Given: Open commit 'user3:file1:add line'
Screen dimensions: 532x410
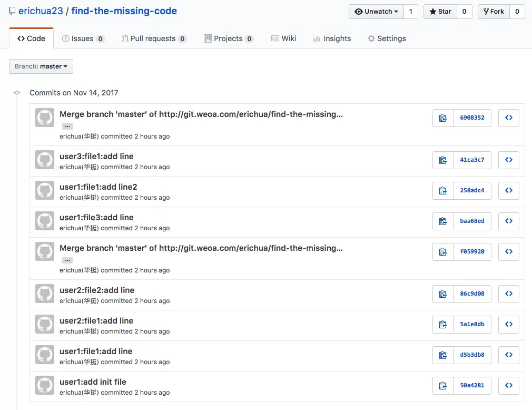Looking at the screenshot, I should [x=97, y=157].
